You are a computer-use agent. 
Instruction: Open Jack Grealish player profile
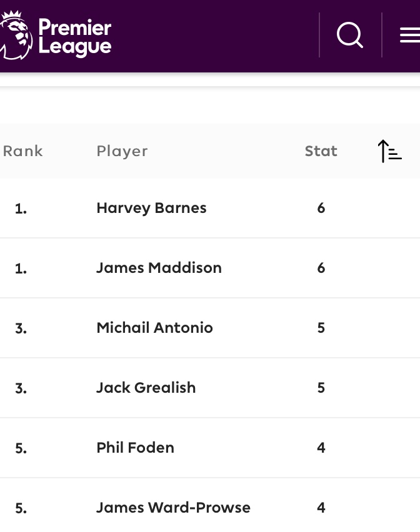coord(146,388)
